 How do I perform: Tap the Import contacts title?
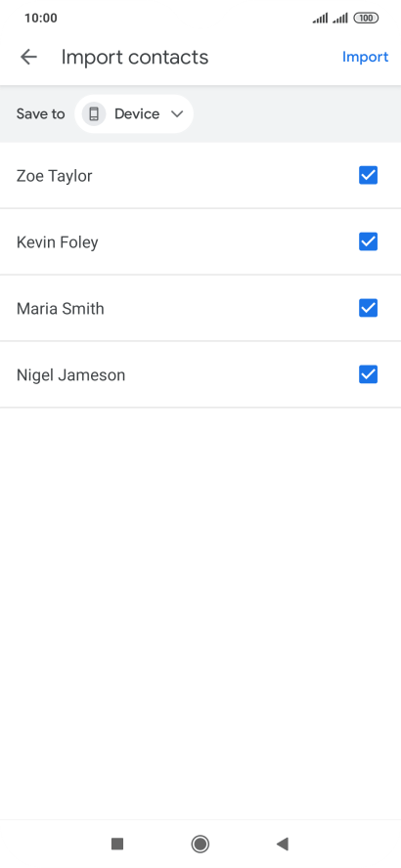pos(135,57)
